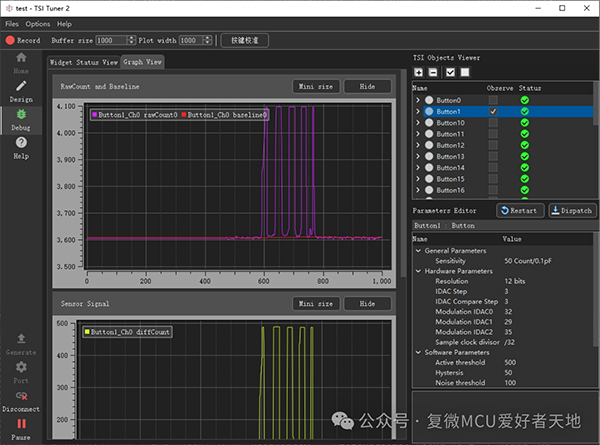600x445 pixels.
Task: Click collapse-all minus icon in Objects Viewer
Action: click(x=432, y=72)
